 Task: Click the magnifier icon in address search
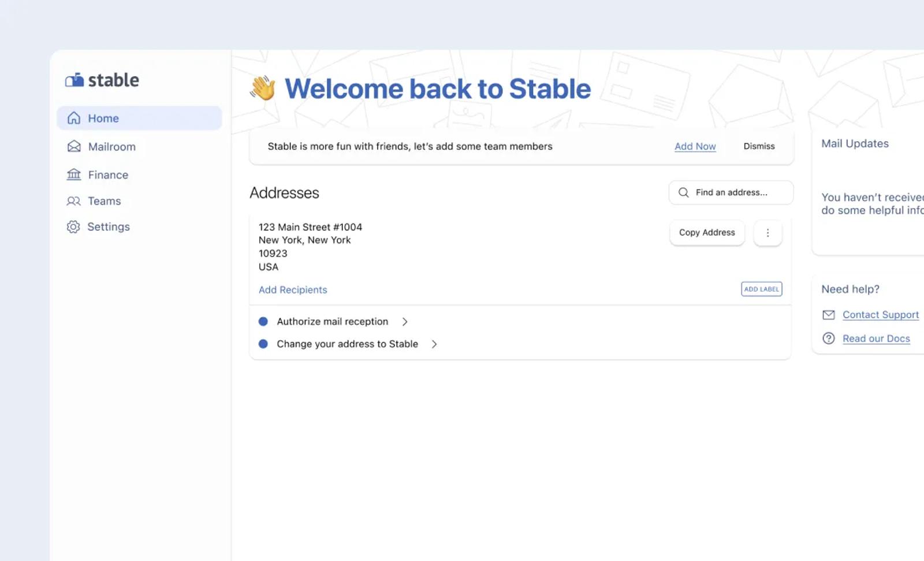coord(683,192)
